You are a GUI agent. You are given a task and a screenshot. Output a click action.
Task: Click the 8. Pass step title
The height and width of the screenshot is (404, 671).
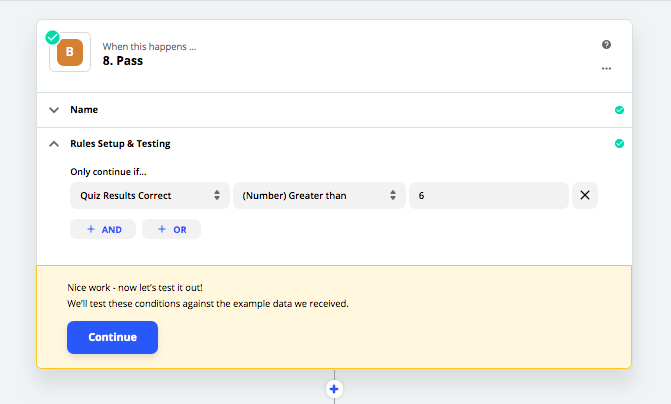coord(123,61)
